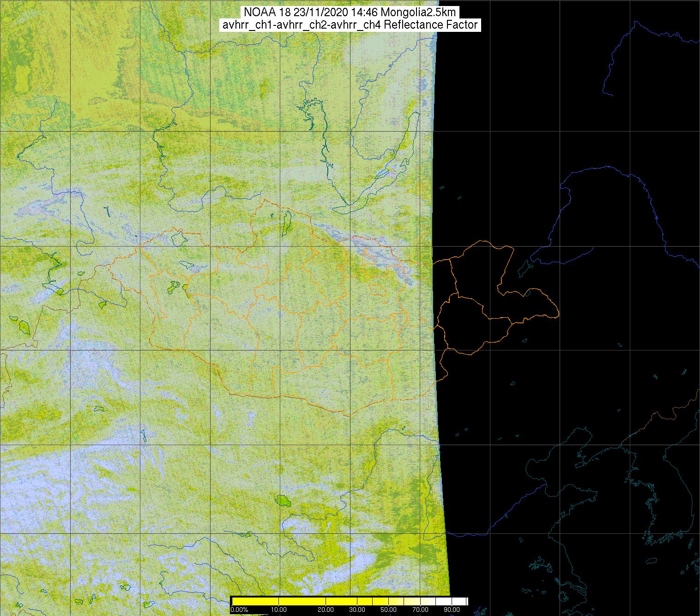Click the '10.00' colorbar label
The image size is (700, 616).
point(278,610)
